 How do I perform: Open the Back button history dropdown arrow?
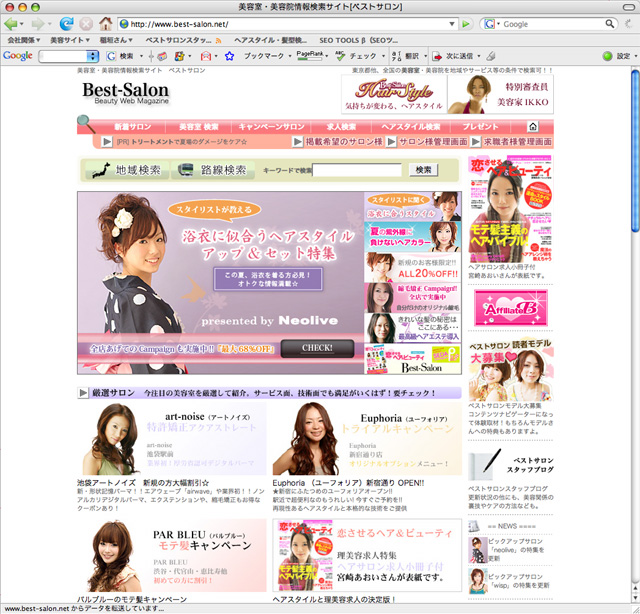[22, 24]
